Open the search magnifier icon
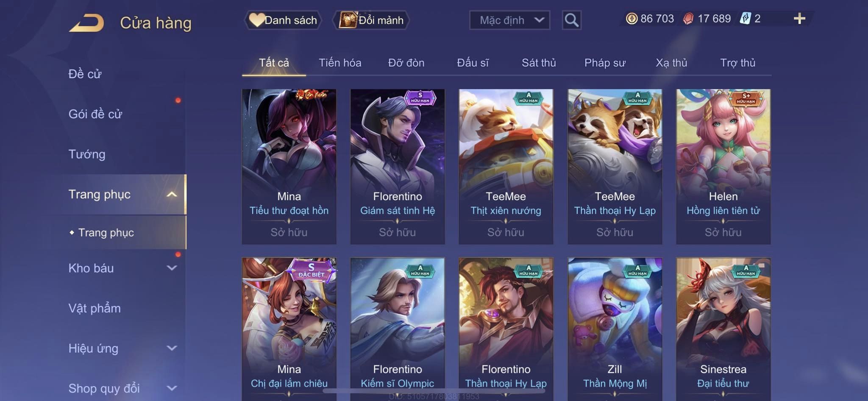The height and width of the screenshot is (401, 868). (571, 20)
